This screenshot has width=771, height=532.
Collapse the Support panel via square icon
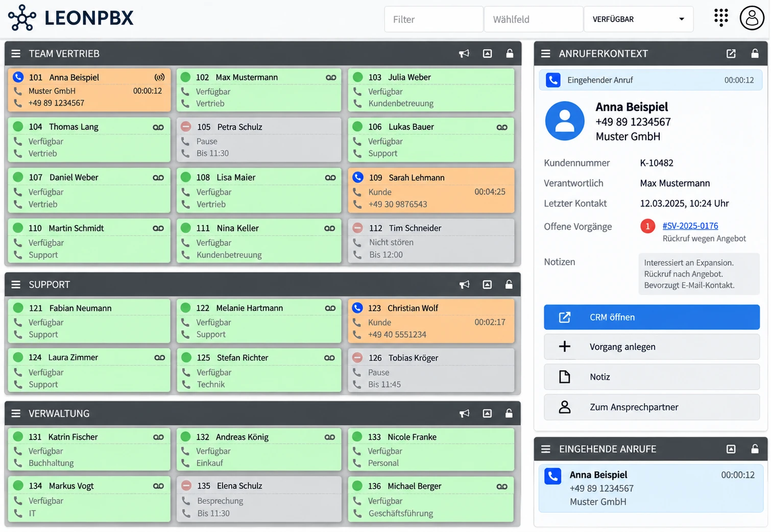coord(487,284)
